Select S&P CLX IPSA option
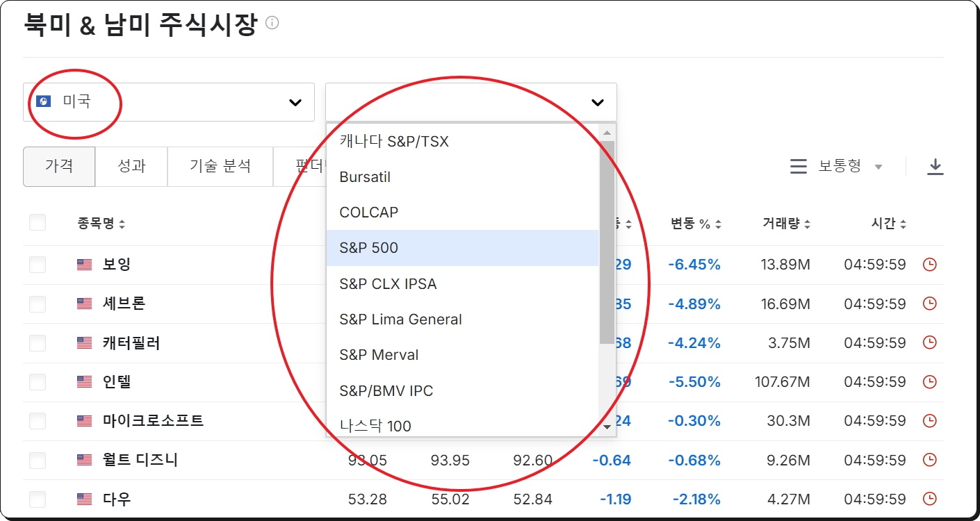The width and height of the screenshot is (980, 521). [x=462, y=283]
